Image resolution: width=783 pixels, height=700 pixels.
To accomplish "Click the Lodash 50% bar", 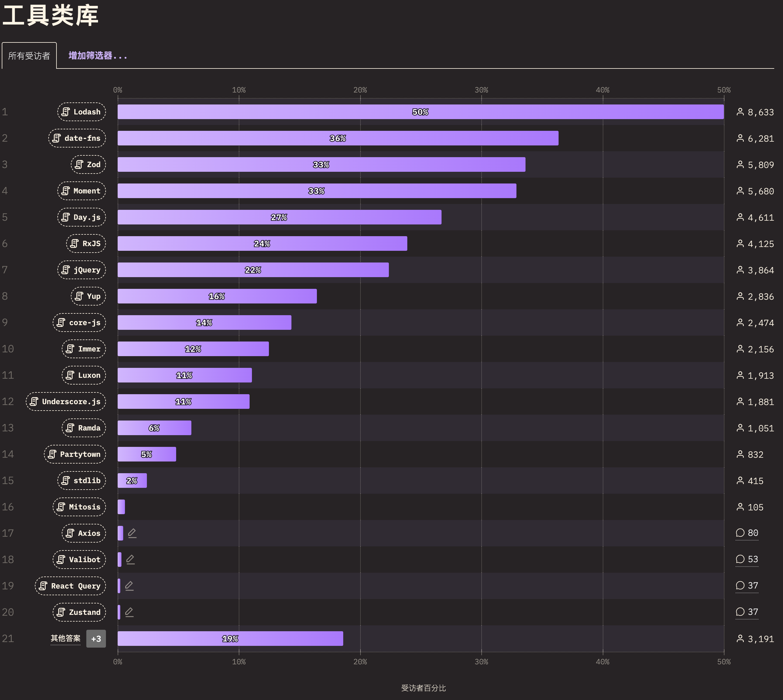I will [x=421, y=112].
